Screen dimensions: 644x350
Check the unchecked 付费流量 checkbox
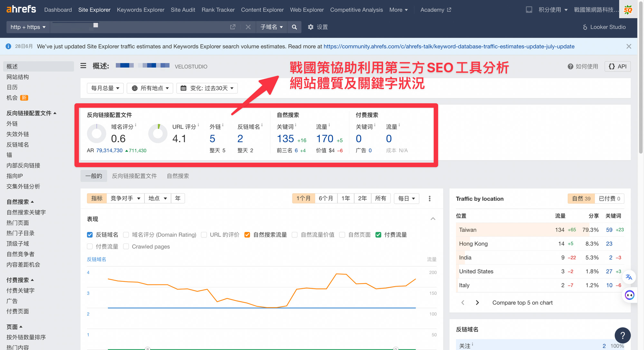click(x=90, y=246)
